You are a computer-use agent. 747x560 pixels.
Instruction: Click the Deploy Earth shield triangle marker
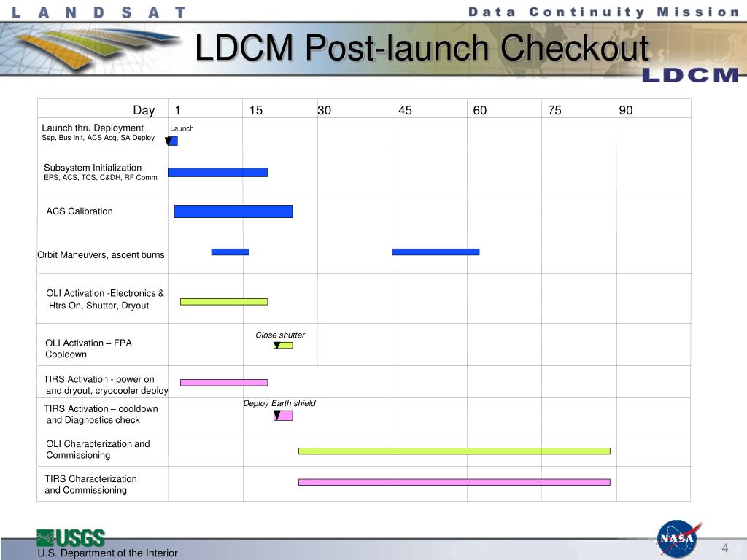coord(276,415)
